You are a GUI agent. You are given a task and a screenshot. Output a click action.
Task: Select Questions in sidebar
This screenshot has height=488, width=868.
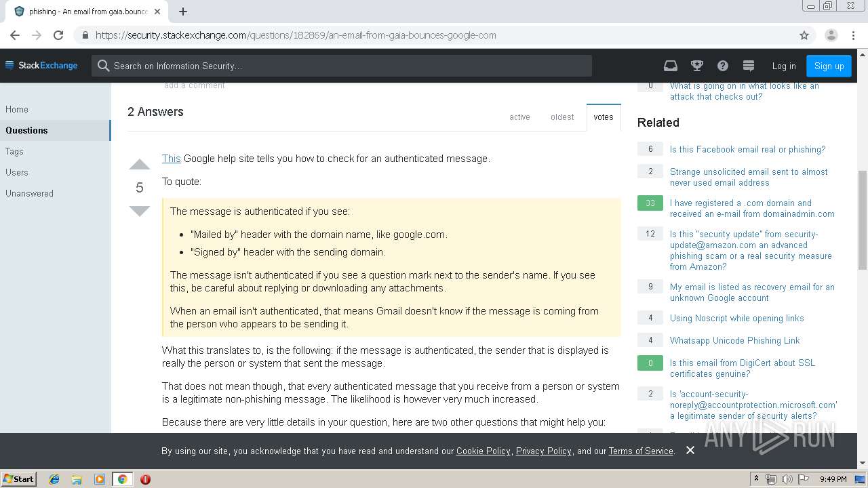(56, 130)
